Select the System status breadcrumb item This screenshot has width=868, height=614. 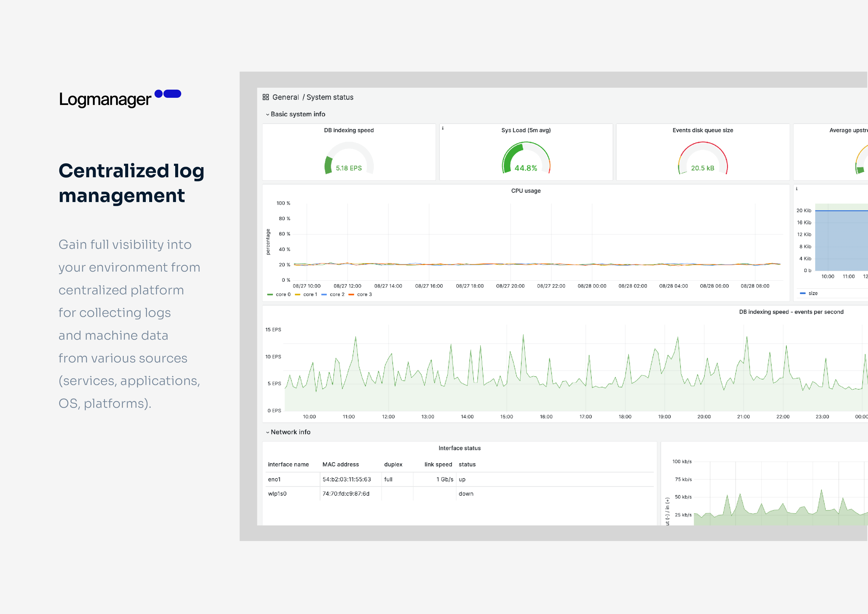point(330,97)
